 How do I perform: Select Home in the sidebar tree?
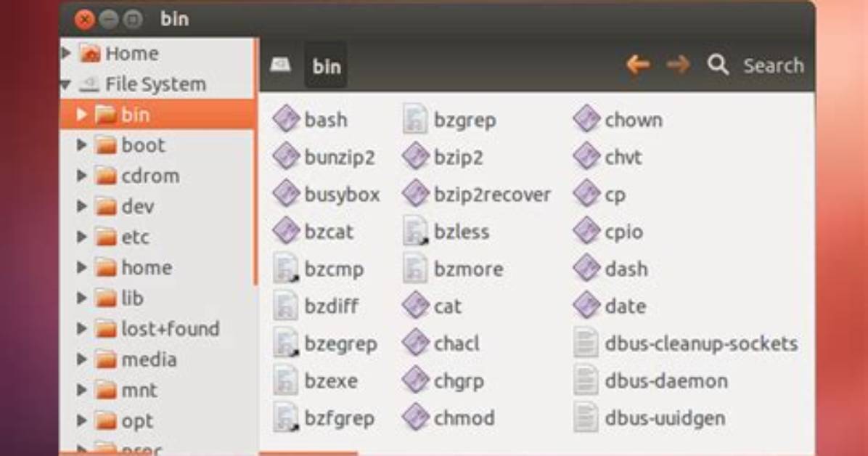coord(132,53)
